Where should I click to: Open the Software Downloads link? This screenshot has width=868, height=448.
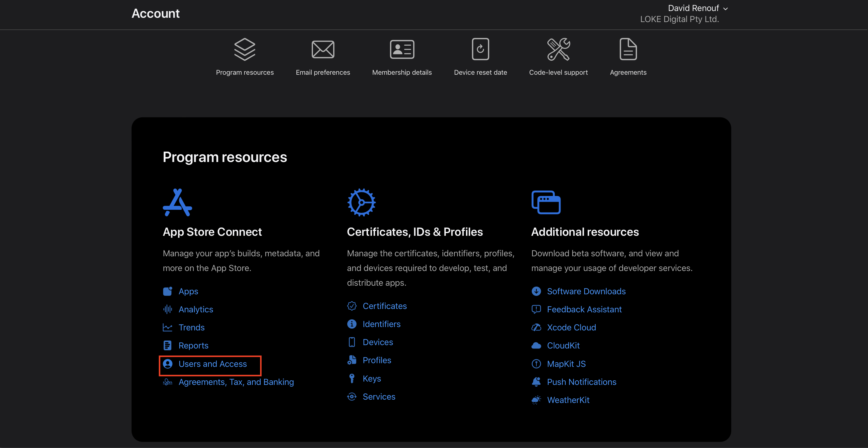(586, 291)
